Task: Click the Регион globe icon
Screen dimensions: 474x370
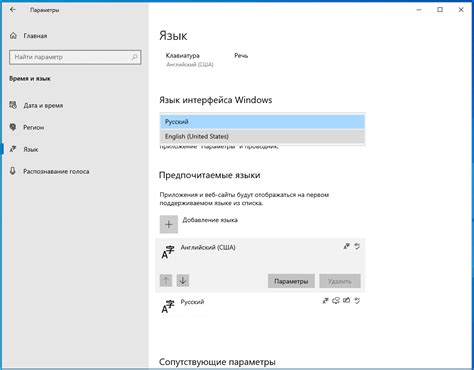Action: click(13, 127)
